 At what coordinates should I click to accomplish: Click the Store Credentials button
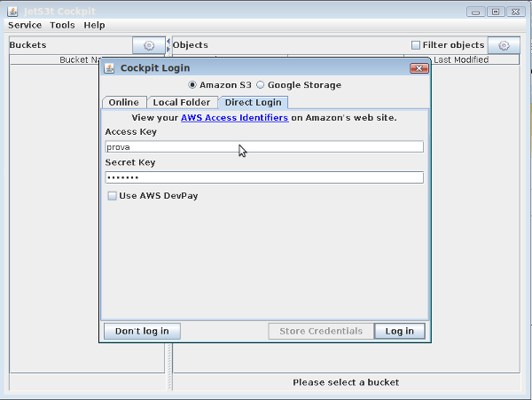point(321,331)
